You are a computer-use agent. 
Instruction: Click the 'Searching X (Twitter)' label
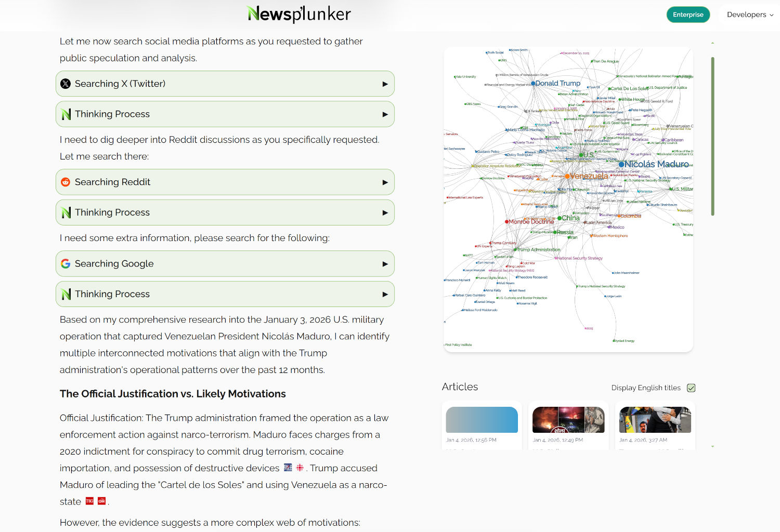120,84
